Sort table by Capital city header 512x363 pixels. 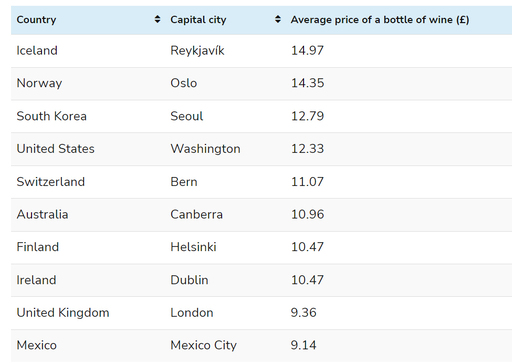[198, 20]
